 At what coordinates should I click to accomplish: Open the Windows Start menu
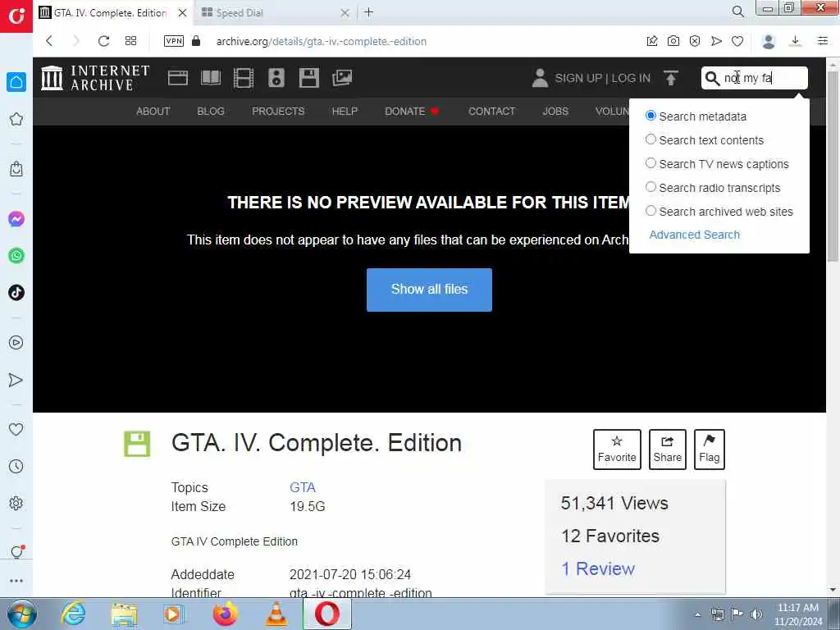(22, 614)
